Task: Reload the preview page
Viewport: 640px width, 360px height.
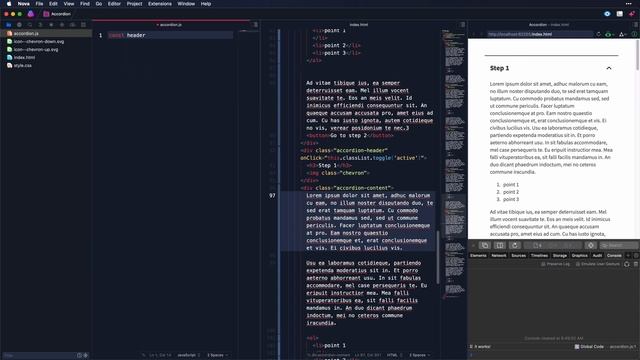Action: [598, 34]
